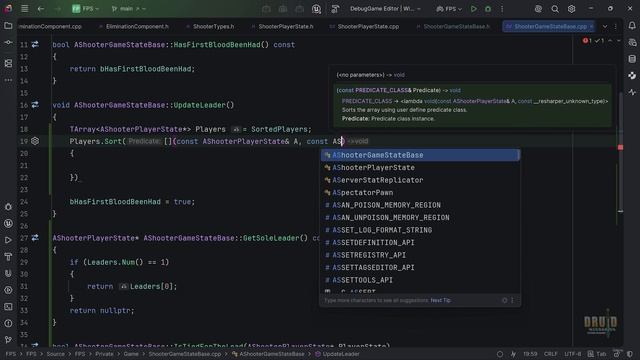Open editor tab options (vertical dots)
Image resolution: width=640 pixels, height=360 pixels.
tap(616, 27)
